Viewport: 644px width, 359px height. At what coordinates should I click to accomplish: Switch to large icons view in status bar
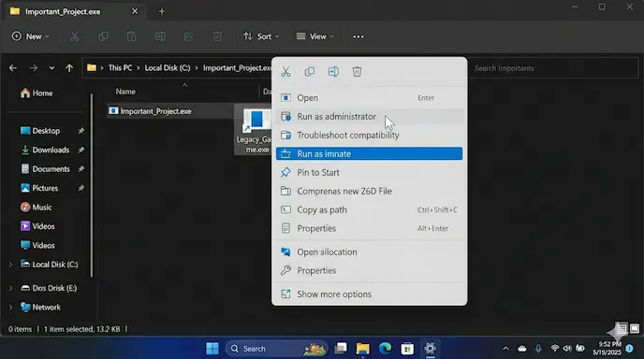click(x=635, y=329)
